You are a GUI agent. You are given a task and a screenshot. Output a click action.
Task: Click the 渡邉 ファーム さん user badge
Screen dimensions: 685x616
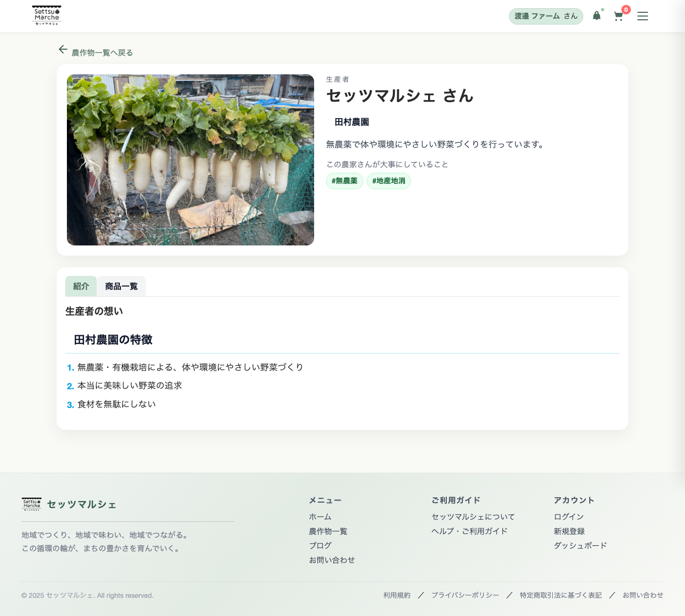(x=546, y=16)
